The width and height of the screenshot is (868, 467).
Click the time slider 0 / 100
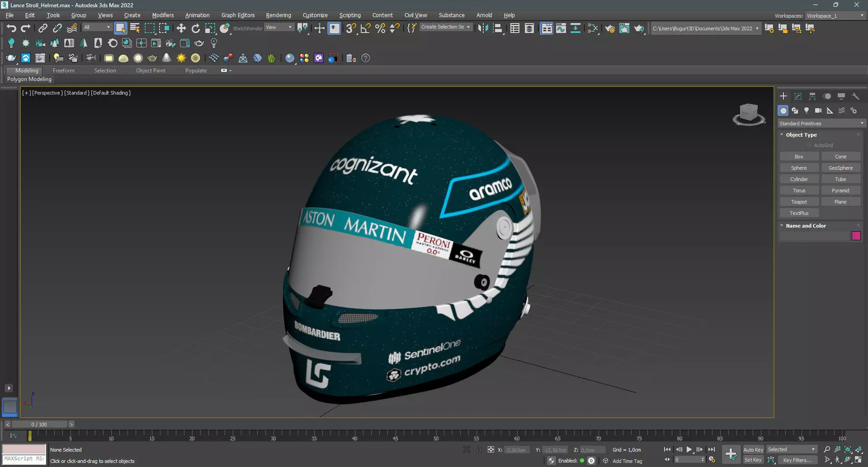[x=39, y=424]
